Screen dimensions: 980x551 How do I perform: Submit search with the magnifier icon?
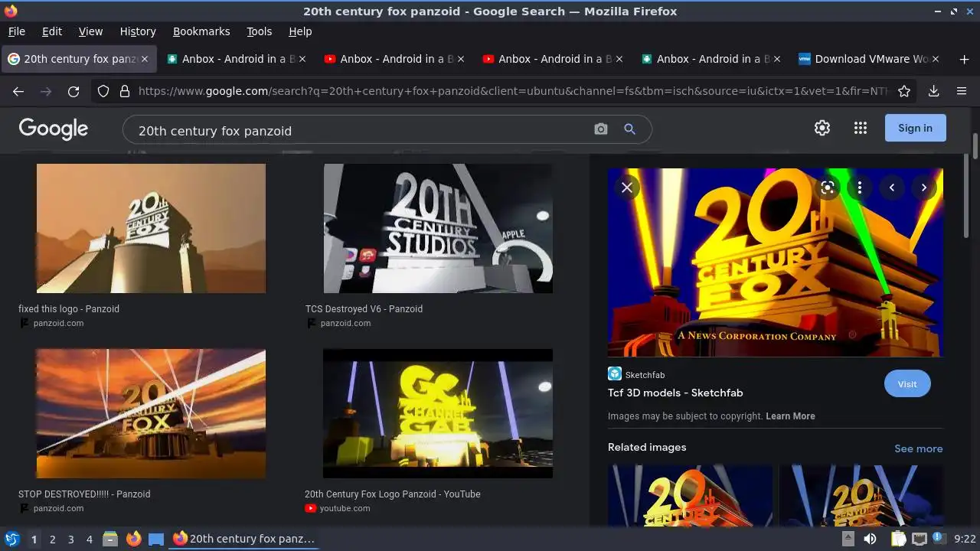click(x=629, y=129)
